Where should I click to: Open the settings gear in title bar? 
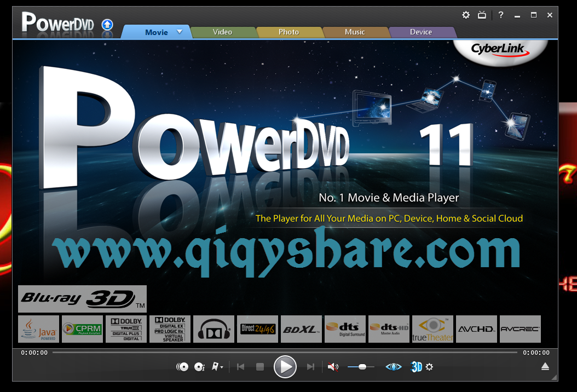click(x=466, y=15)
